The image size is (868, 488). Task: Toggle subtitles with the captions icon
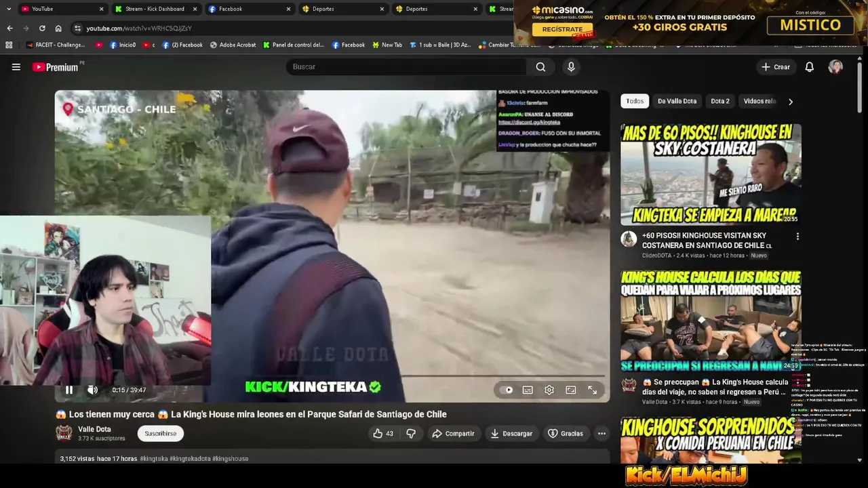tap(528, 390)
